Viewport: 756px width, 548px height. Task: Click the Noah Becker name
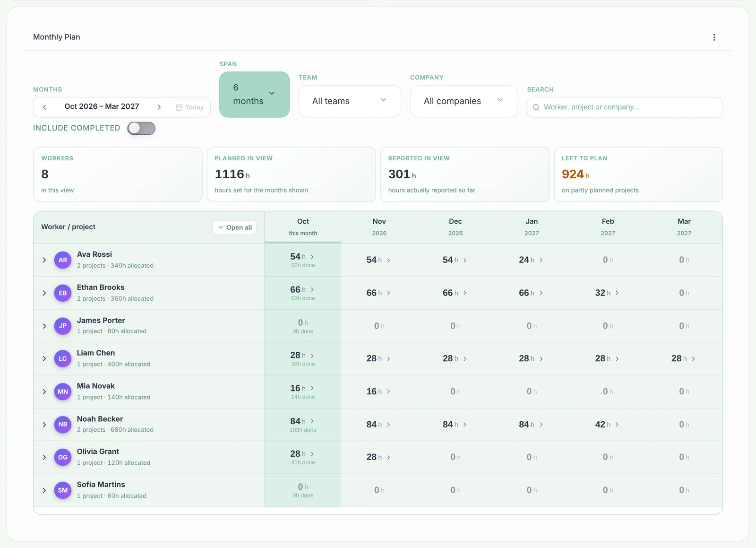(x=100, y=419)
